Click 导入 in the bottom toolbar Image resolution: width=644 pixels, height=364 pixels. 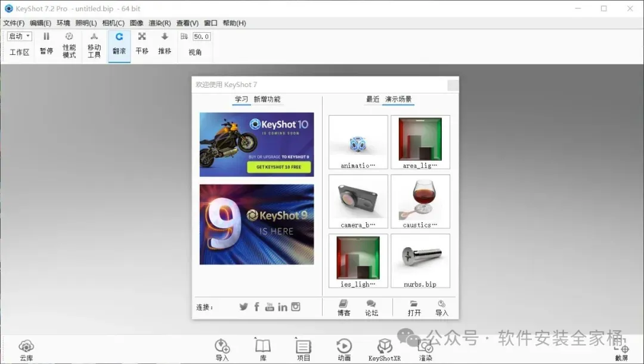point(222,350)
